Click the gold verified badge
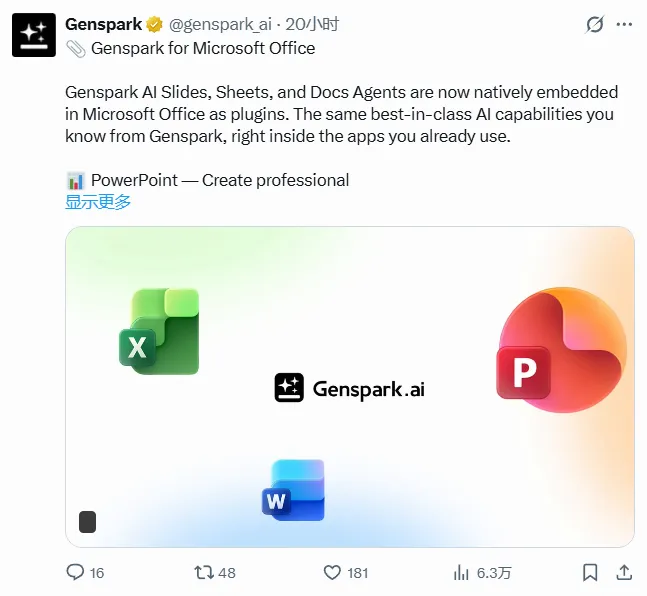Image resolution: width=647 pixels, height=596 pixels. [x=156, y=24]
